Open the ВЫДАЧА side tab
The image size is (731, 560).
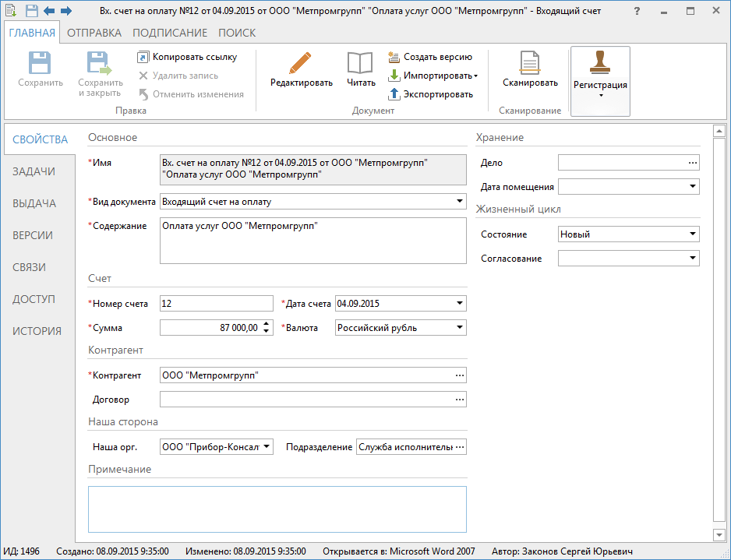[34, 203]
